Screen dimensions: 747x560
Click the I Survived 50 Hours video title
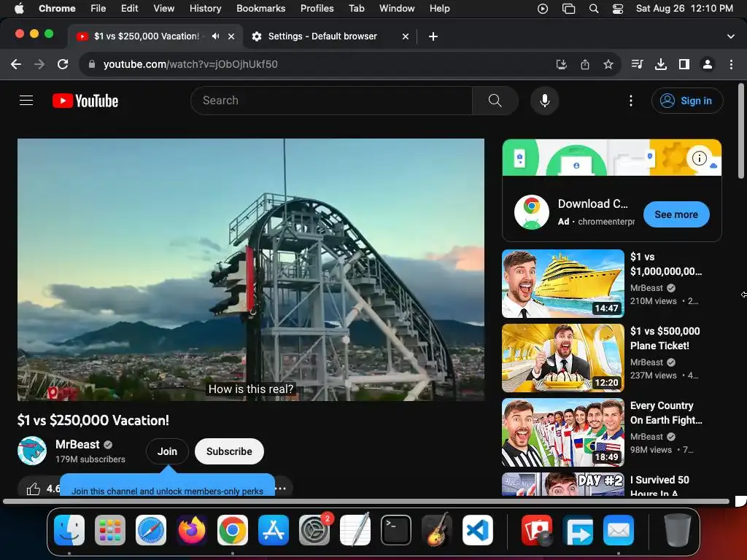tap(659, 486)
